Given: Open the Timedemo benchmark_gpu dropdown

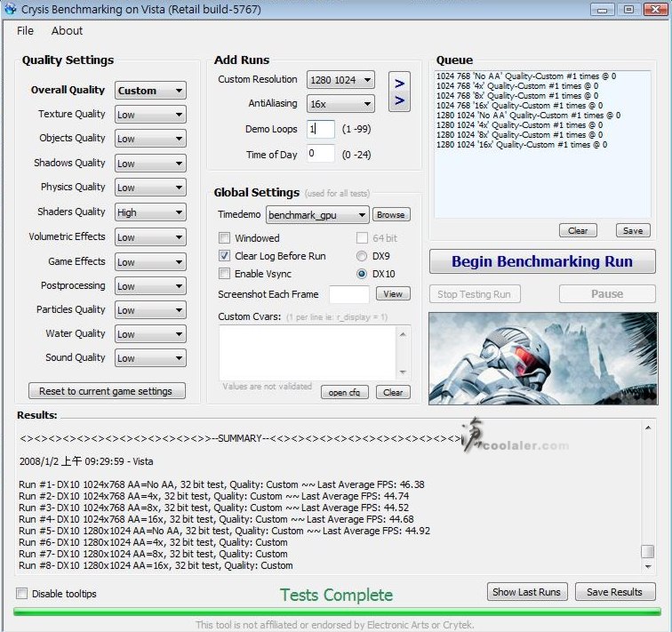Looking at the screenshot, I should coord(317,214).
